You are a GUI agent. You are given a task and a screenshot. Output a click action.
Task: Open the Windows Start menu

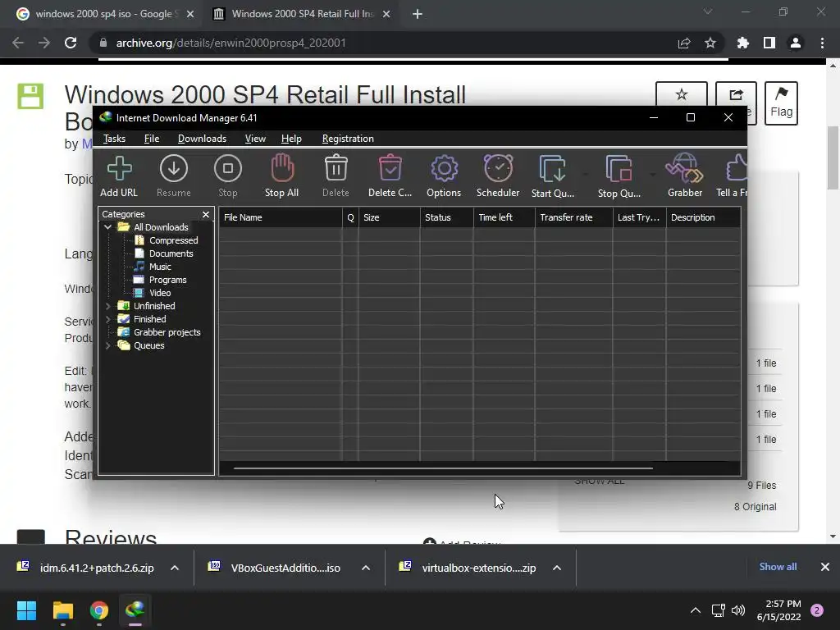pos(26,610)
